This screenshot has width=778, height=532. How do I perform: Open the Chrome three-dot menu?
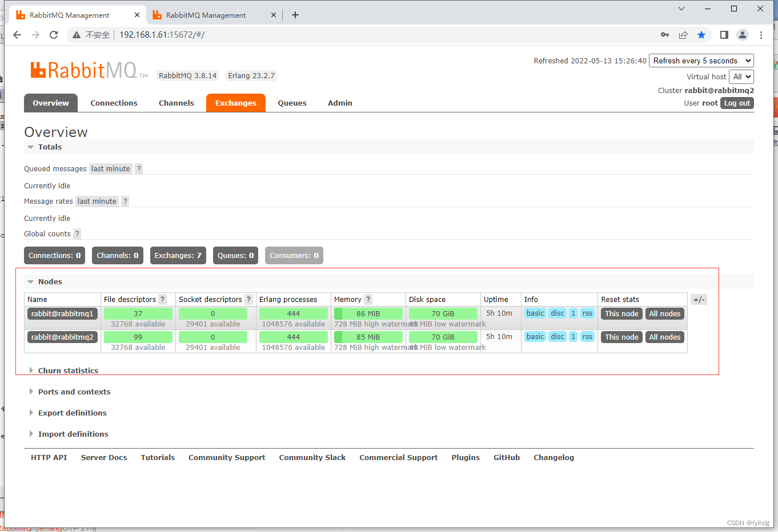click(761, 35)
